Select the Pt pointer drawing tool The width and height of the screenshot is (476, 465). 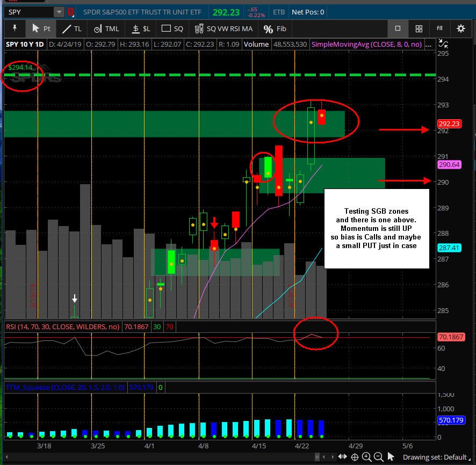click(x=41, y=29)
